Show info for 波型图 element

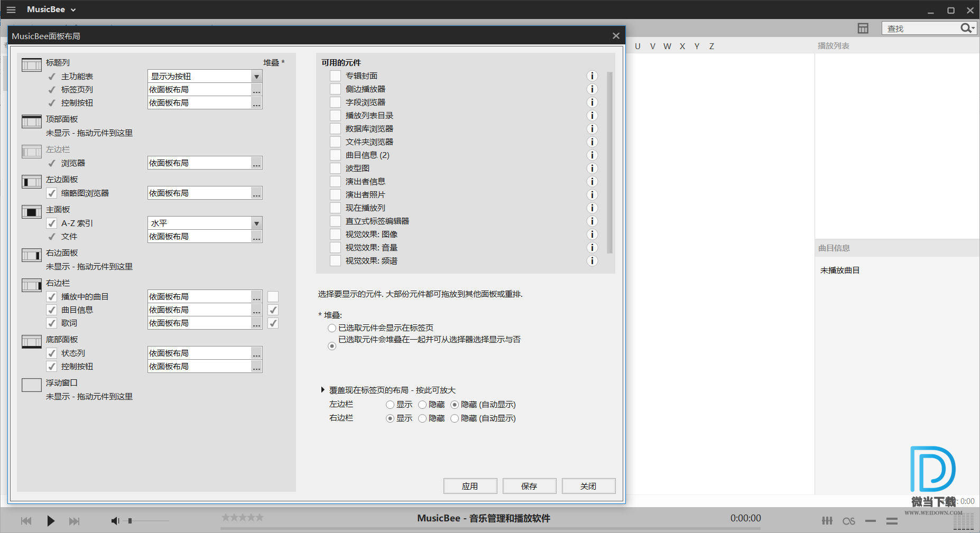coord(592,169)
